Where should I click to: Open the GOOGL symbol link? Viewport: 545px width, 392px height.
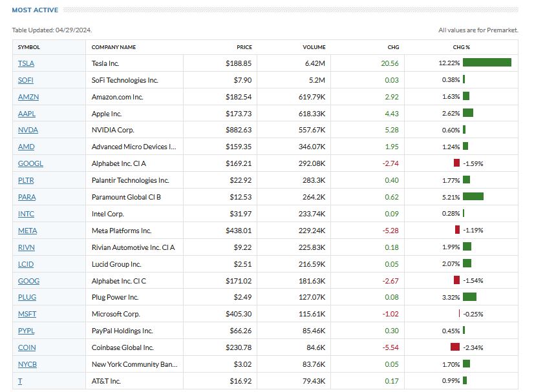(x=29, y=164)
